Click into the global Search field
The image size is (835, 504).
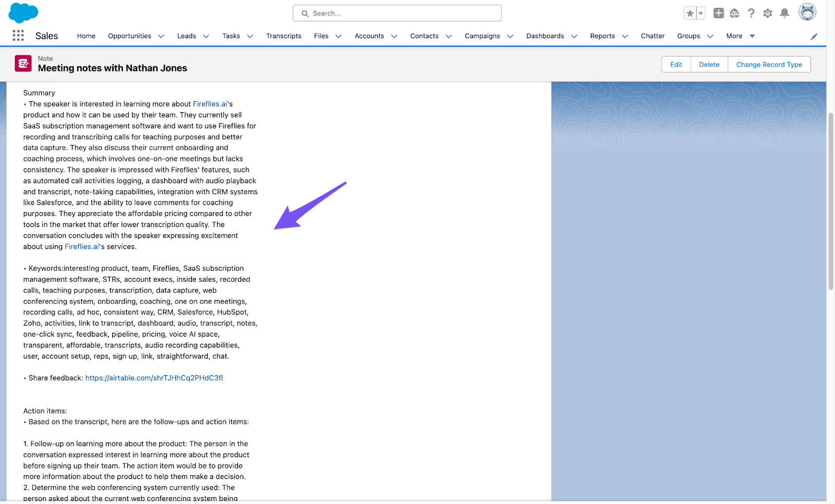point(397,13)
